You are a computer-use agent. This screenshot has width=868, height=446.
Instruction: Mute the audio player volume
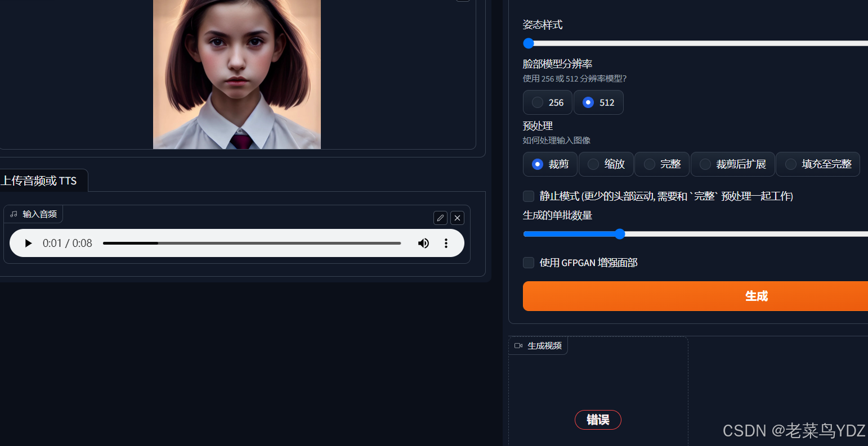423,243
